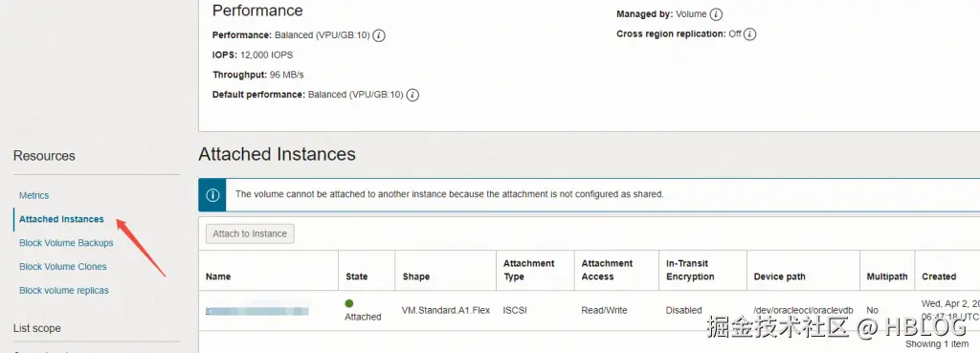The width and height of the screenshot is (980, 353).
Task: Show info for Managed by Volume
Action: [x=716, y=14]
